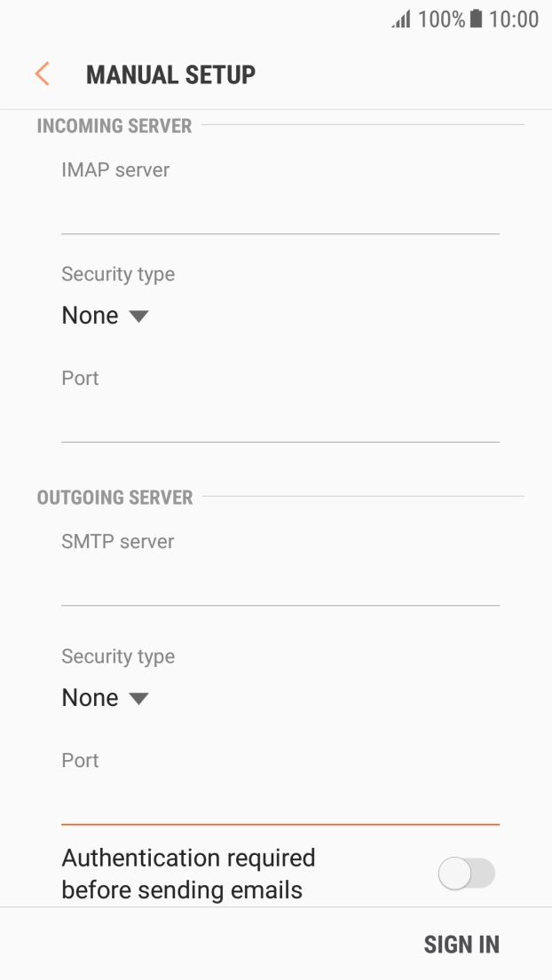The width and height of the screenshot is (552, 980).
Task: Click the OUTGOING SERVER section label
Action: (x=114, y=498)
